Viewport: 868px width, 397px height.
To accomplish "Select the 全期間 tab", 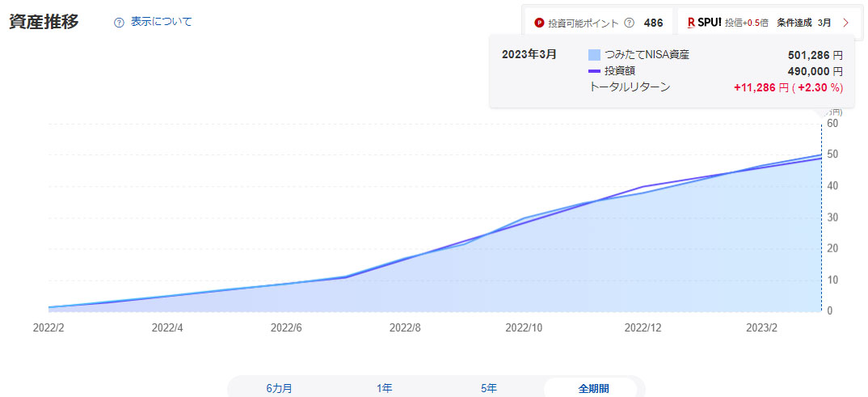I will tap(593, 388).
